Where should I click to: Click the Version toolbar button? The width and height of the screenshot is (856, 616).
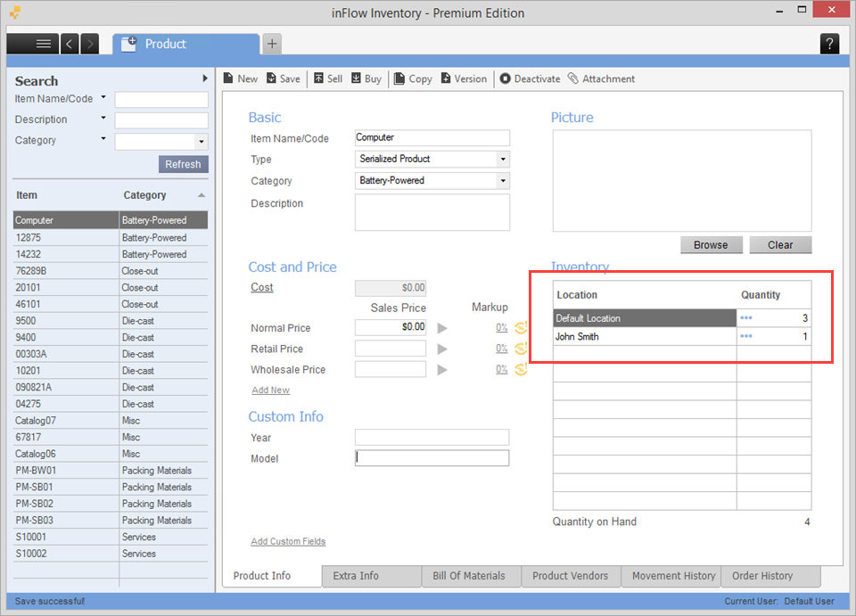click(x=464, y=78)
